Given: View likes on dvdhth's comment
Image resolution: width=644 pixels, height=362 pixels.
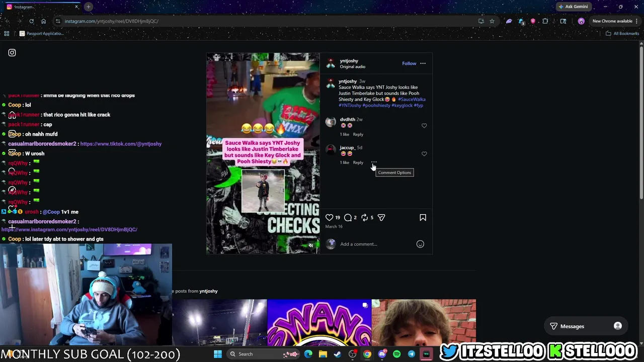Looking at the screenshot, I should tap(345, 134).
